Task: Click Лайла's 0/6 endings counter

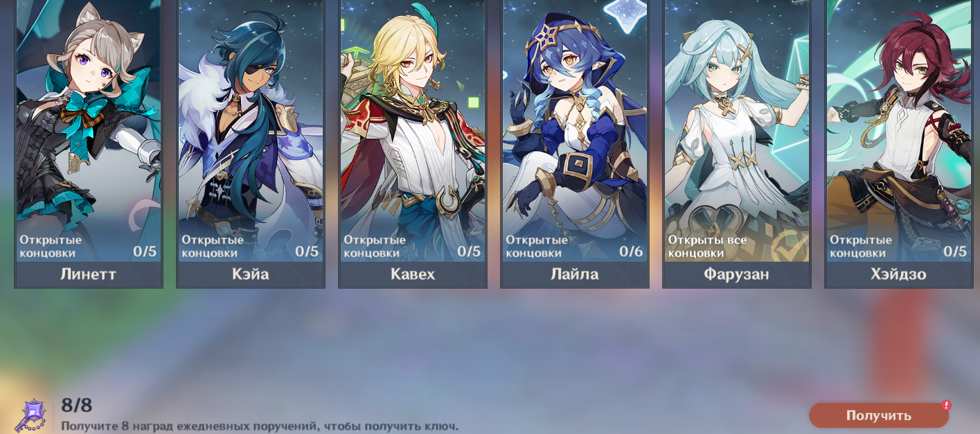Action: coord(631,251)
